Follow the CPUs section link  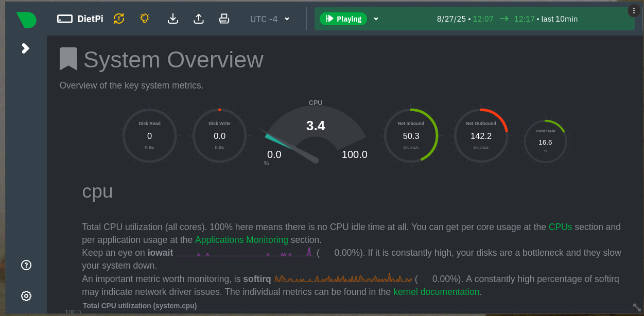pyautogui.click(x=560, y=227)
